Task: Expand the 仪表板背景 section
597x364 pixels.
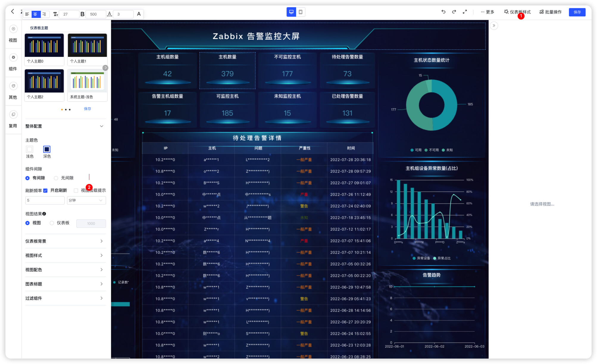Action: (65, 241)
